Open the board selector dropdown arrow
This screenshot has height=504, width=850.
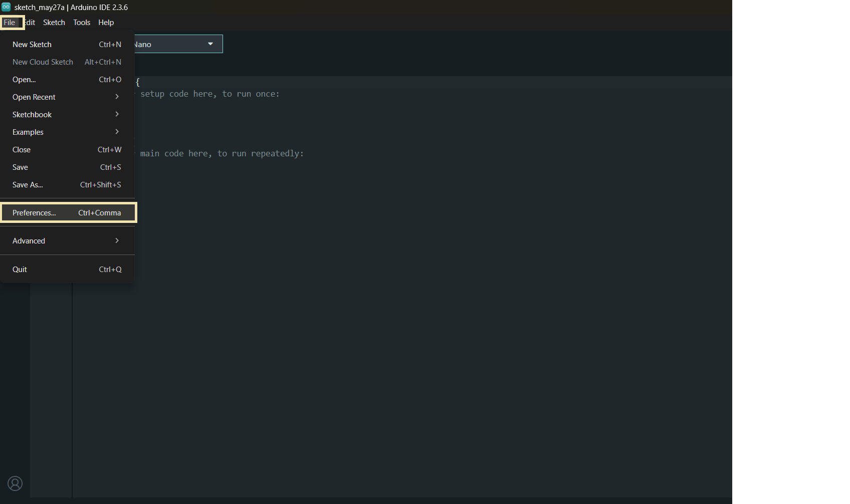click(x=210, y=44)
